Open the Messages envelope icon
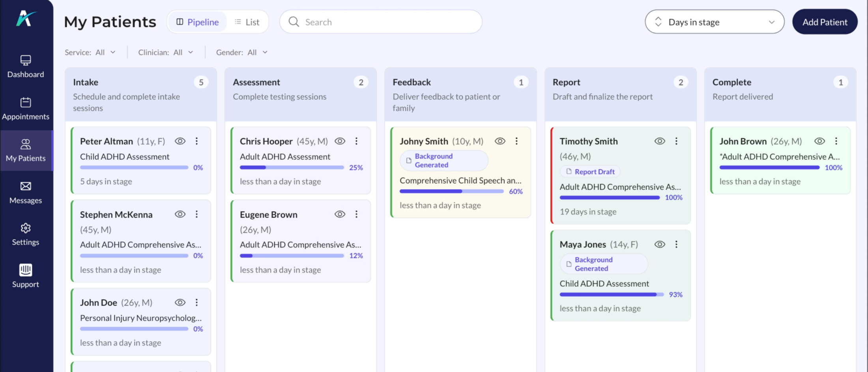Screen dimensions: 868x372 point(26,186)
